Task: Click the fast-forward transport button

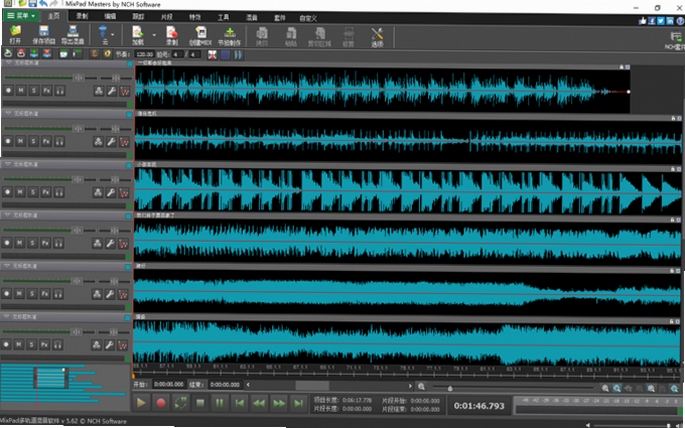Action: tap(279, 403)
